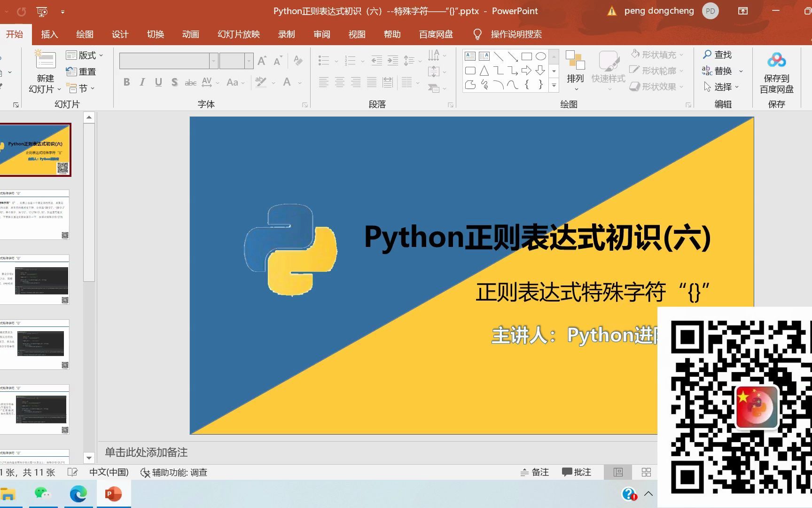Open Microsoft Edge from the taskbar
This screenshot has width=812, height=508.
[78, 494]
